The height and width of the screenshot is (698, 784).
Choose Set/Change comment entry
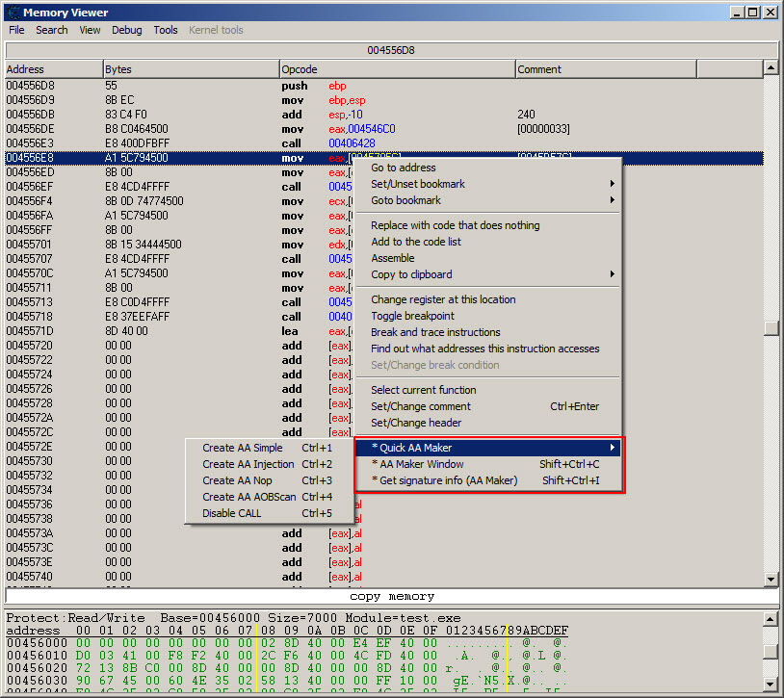coord(488,406)
